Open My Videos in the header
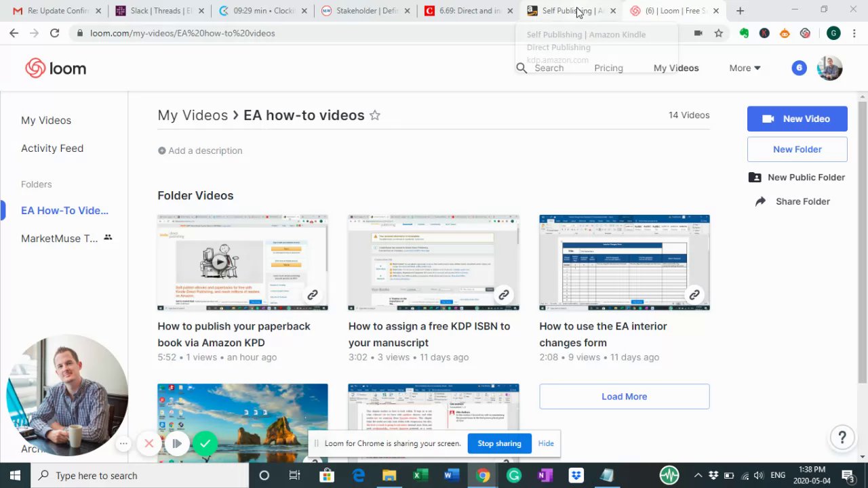This screenshot has width=868, height=488. (x=676, y=68)
